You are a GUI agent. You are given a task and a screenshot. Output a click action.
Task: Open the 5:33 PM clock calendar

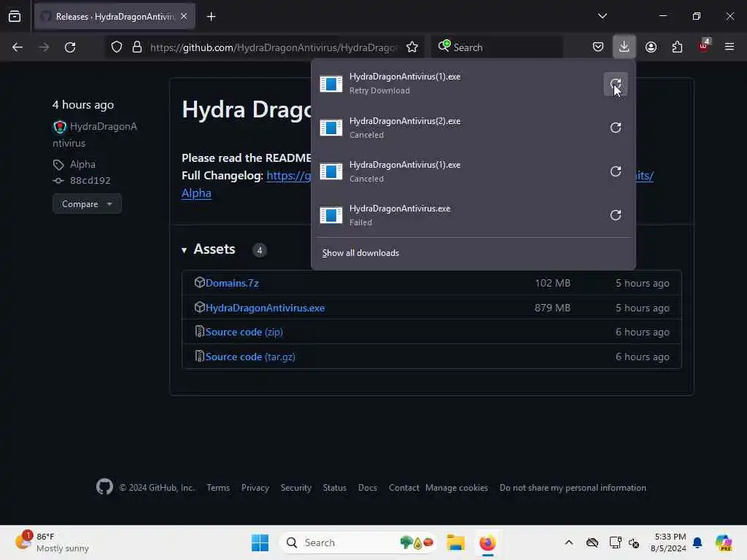click(670, 542)
